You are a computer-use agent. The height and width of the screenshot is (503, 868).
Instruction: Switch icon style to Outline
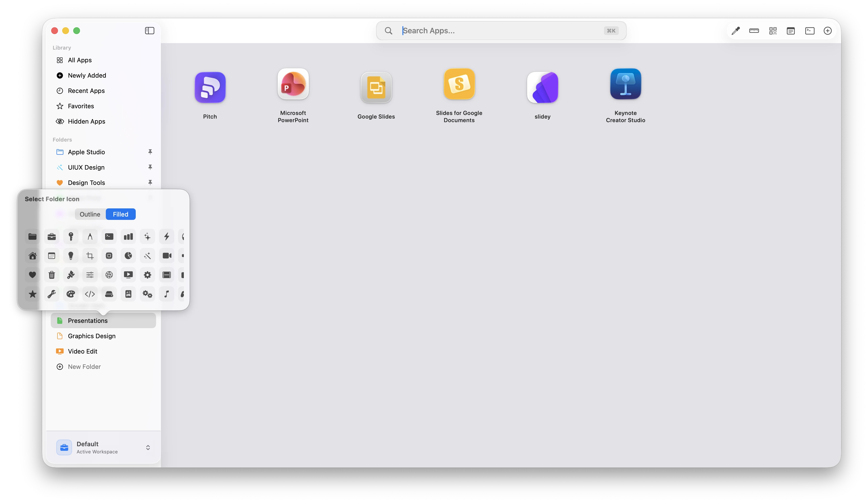90,214
